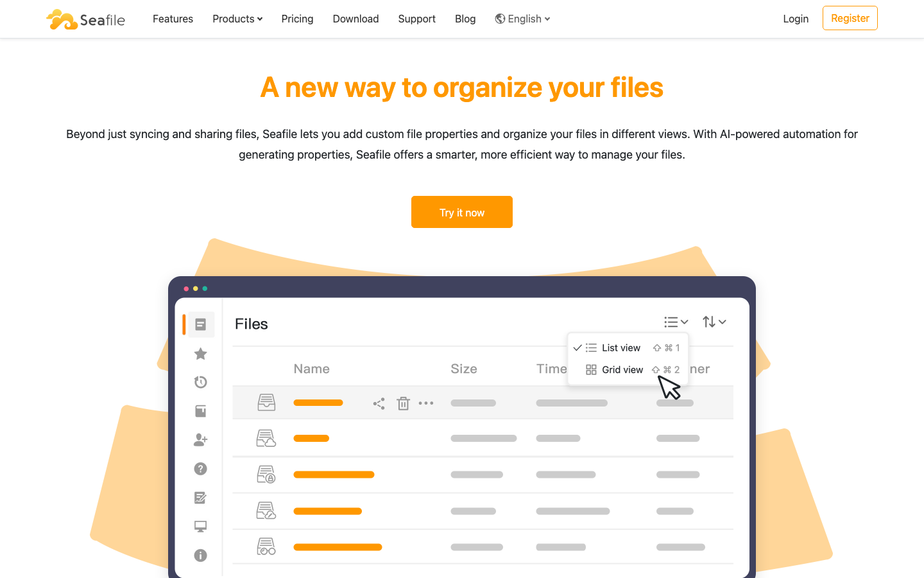Open the history clock icon in sidebar
The width and height of the screenshot is (924, 578).
point(200,382)
